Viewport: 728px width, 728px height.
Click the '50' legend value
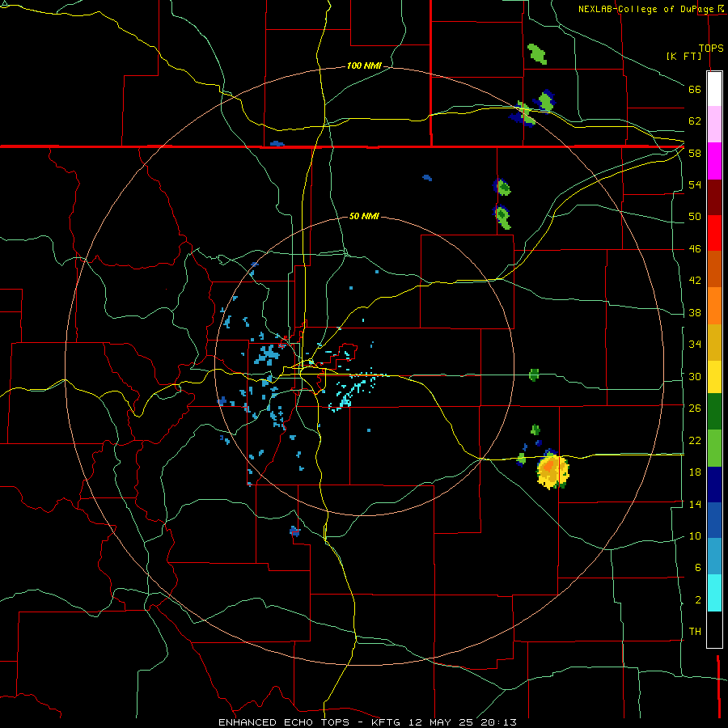pyautogui.click(x=695, y=217)
